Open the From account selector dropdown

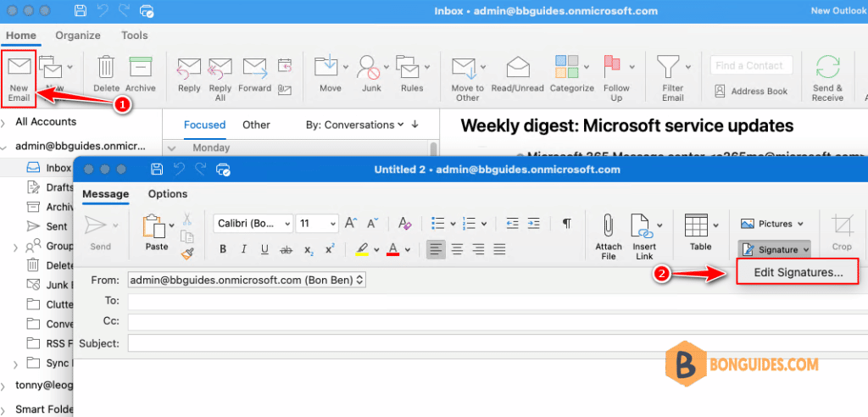click(247, 281)
